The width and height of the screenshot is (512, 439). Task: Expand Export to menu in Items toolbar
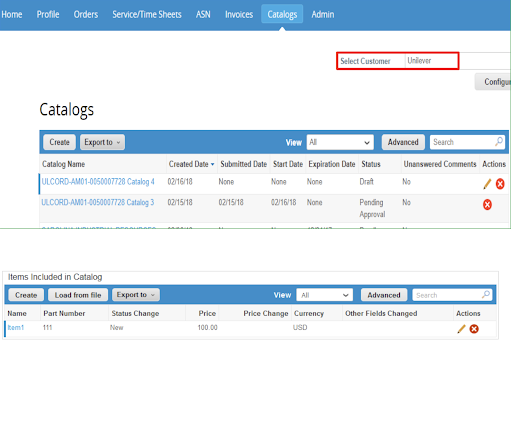[x=136, y=295]
